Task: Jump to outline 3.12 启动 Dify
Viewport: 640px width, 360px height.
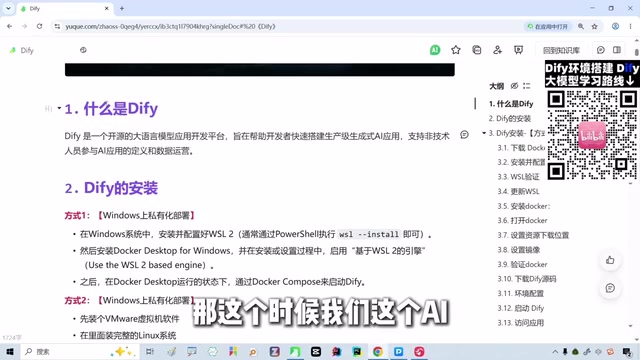Action: coord(521,308)
